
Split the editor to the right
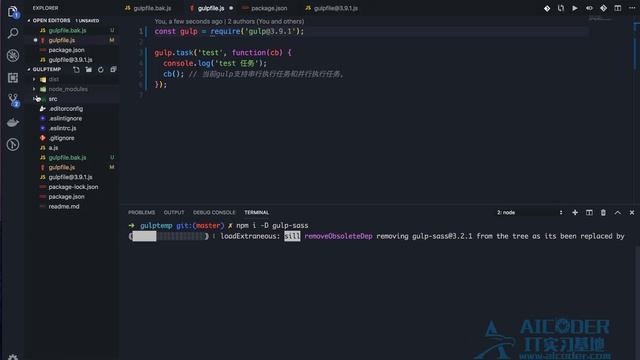point(618,8)
